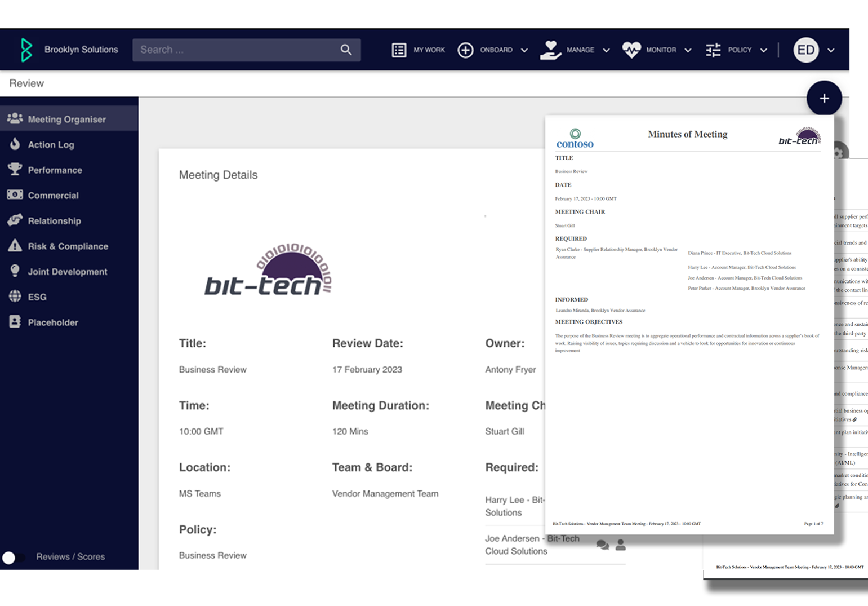The height and width of the screenshot is (606, 868).
Task: Click the 'Vendor Management Team' value
Action: (385, 494)
